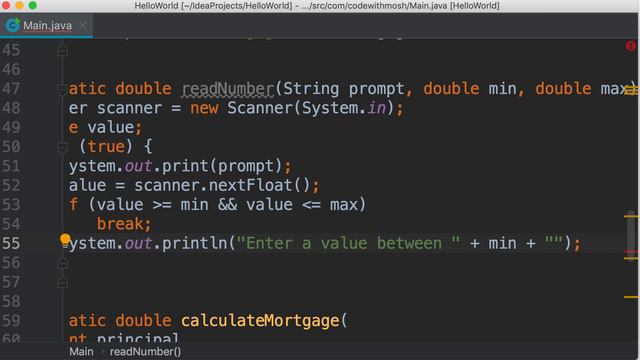This screenshot has width=640, height=360.
Task: Click line number 47 in the gutter
Action: (11, 89)
